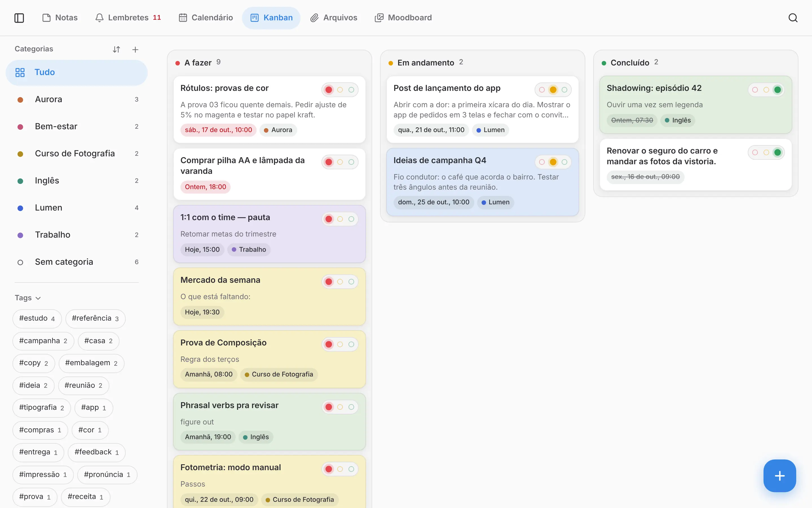Set Prova de Composição to yellow status

click(340, 344)
